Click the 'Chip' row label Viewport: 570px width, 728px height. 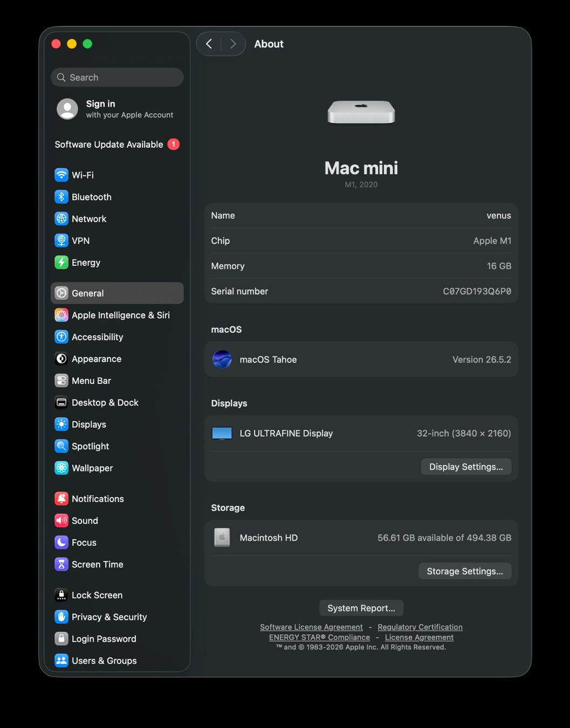click(x=220, y=241)
